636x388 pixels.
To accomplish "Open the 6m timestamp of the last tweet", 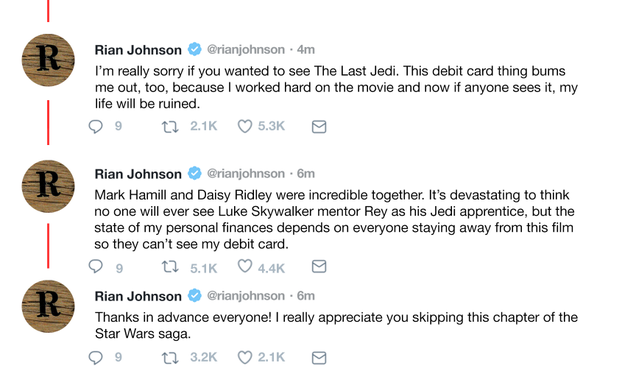I will coord(306,296).
